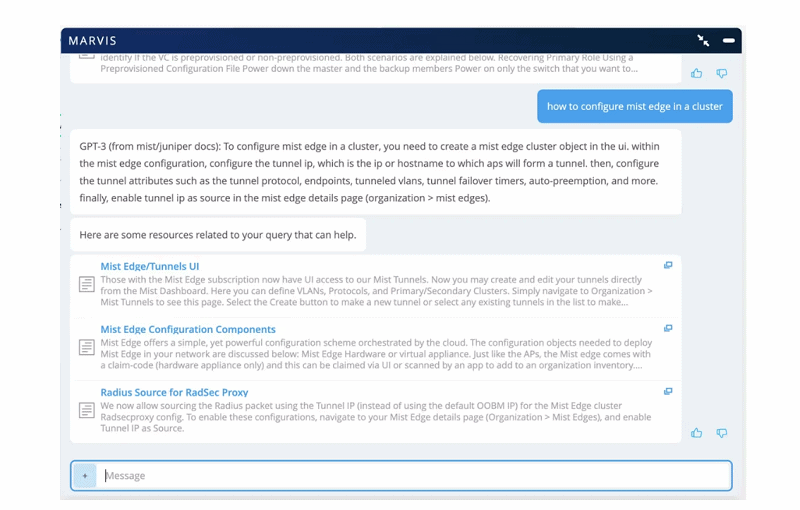Click document icon beside Mist Edge/Tunnels UI
This screenshot has width=800, height=510.
coord(87,284)
